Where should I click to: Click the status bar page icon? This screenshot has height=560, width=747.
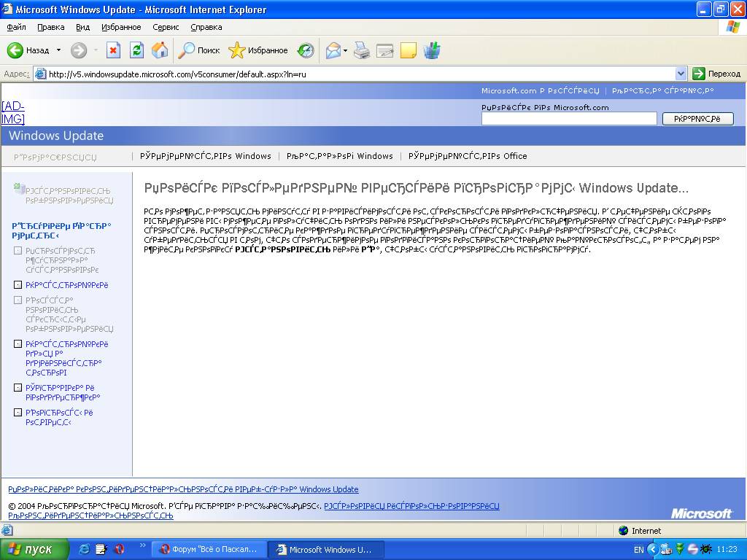click(7, 531)
